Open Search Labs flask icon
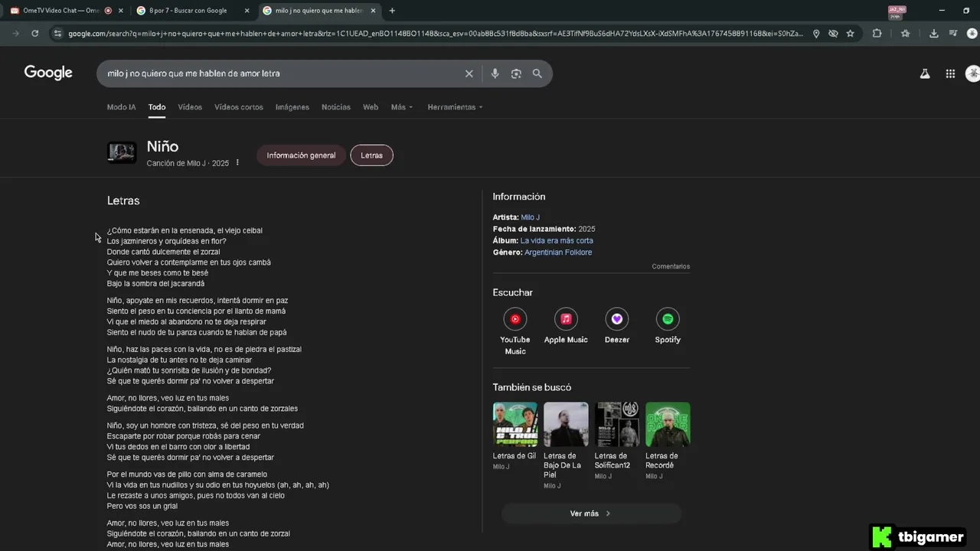The image size is (980, 551). click(925, 73)
